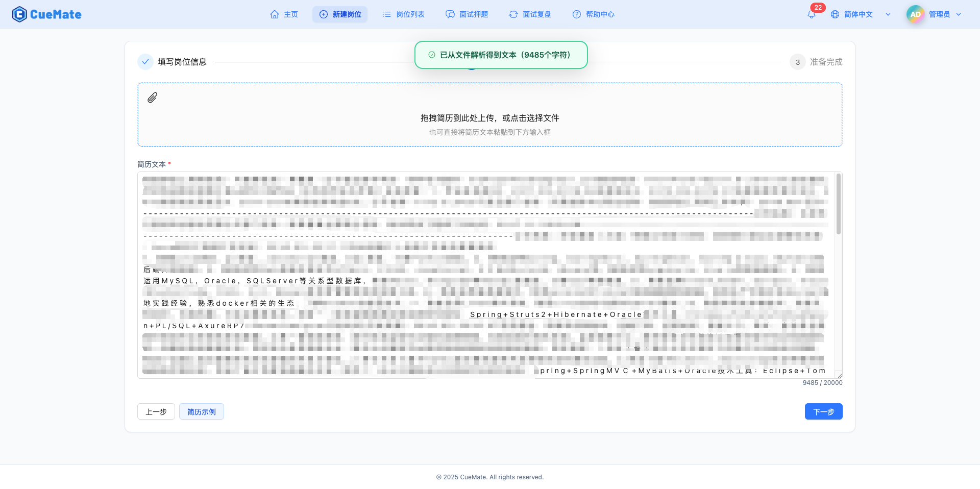Go to 主页 in navigation
Screen dimensions: 980x489
[284, 14]
